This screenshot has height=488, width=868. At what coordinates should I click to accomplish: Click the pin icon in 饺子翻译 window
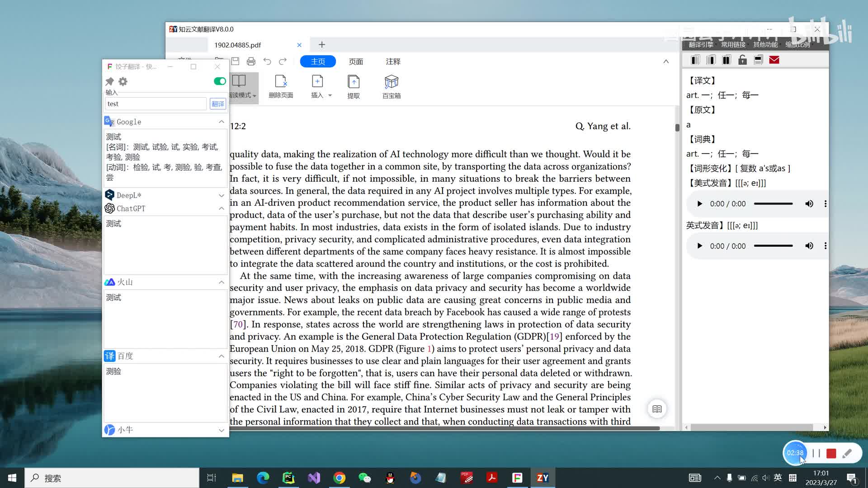(109, 81)
